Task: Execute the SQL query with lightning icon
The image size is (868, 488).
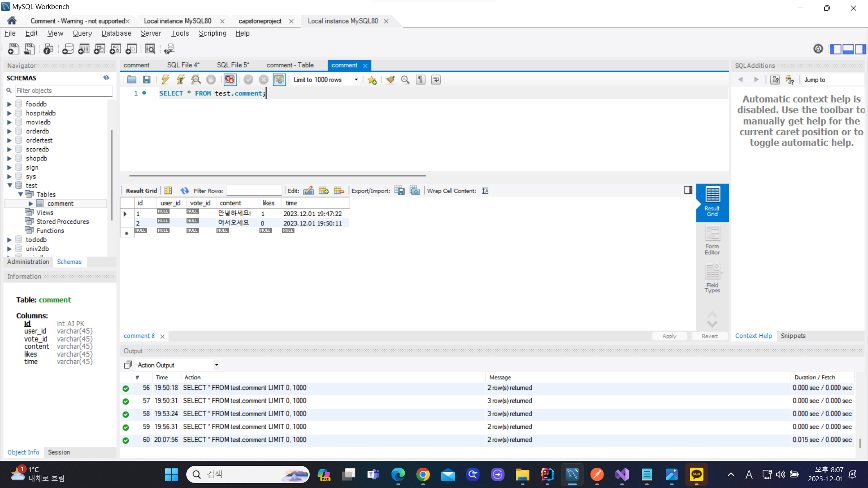Action: (x=165, y=80)
